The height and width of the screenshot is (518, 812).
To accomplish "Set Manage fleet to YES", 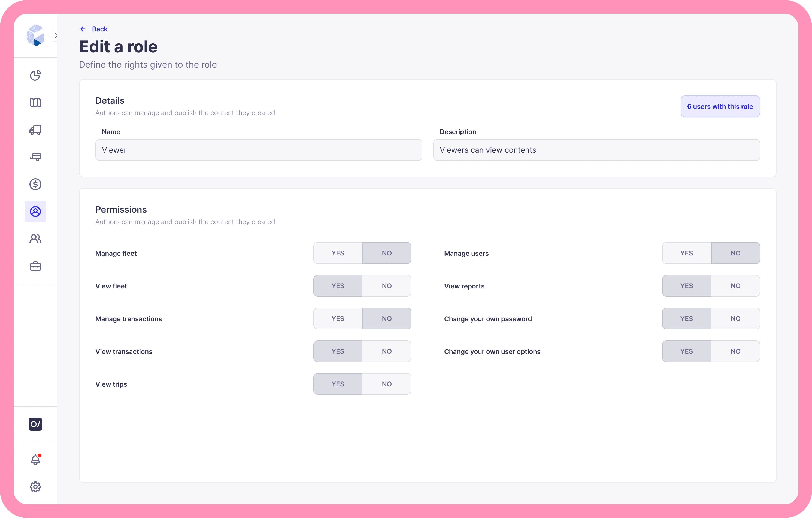I will pos(338,253).
